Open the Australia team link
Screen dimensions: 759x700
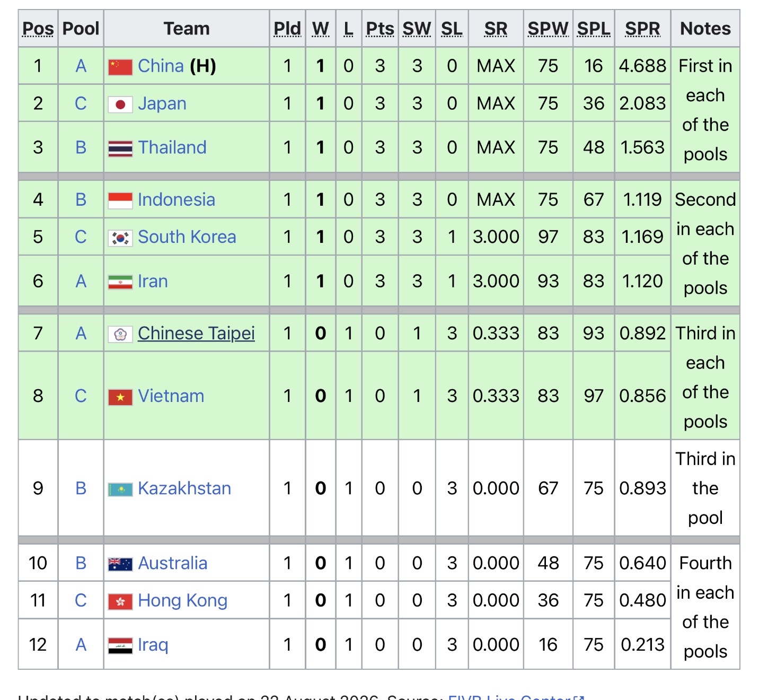point(173,563)
